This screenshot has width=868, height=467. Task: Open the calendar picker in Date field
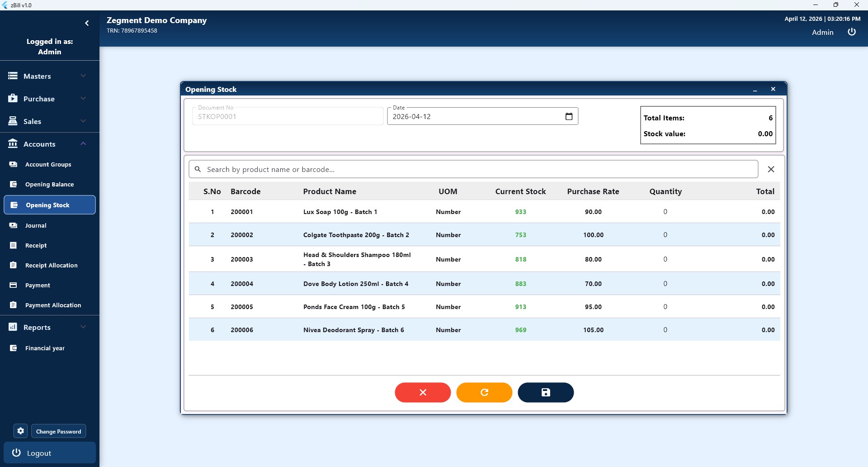(x=569, y=116)
